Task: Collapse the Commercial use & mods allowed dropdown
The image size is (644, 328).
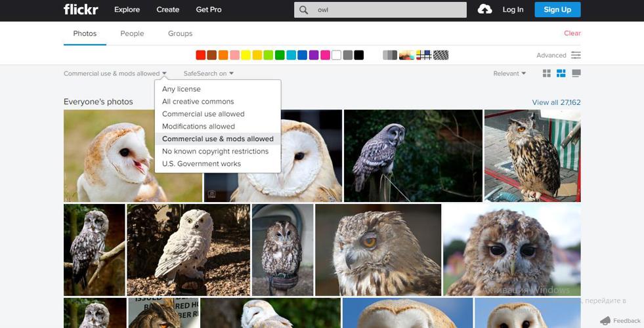Action: tap(115, 73)
